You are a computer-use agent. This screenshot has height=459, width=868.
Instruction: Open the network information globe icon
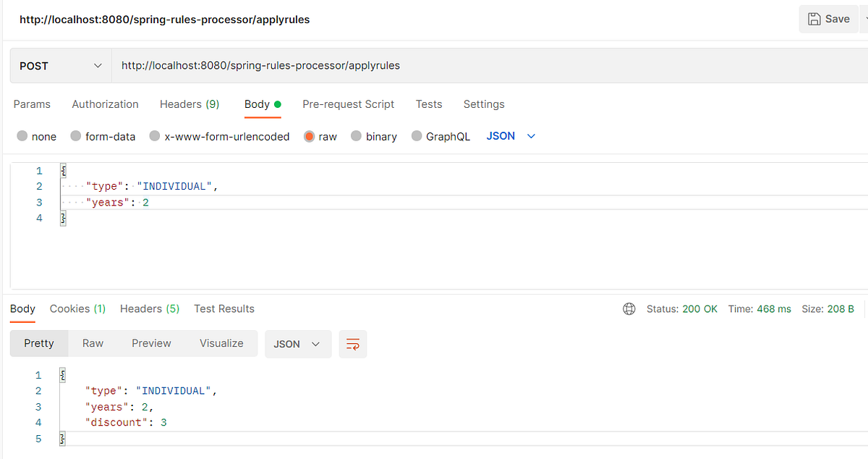pyautogui.click(x=629, y=308)
